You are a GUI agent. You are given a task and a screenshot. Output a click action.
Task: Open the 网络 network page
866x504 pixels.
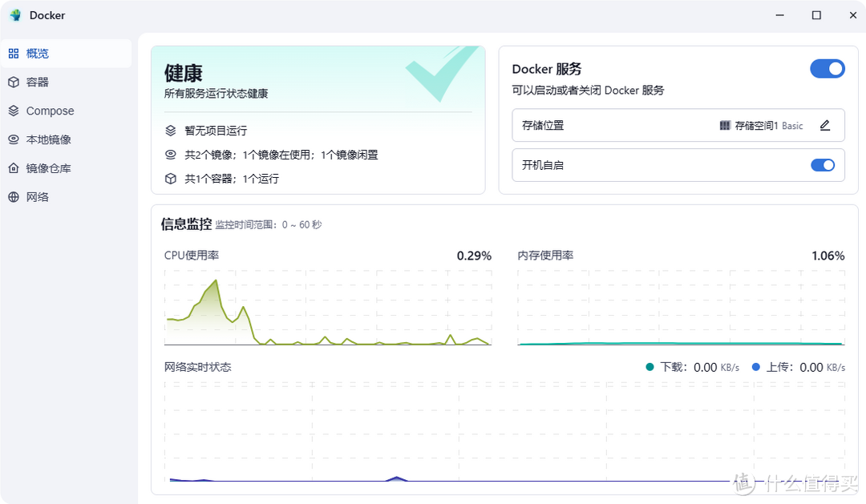66,197
